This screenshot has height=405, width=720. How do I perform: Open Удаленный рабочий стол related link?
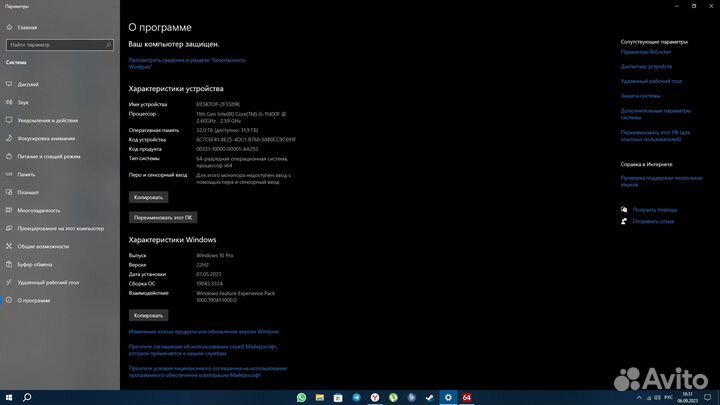pos(651,81)
